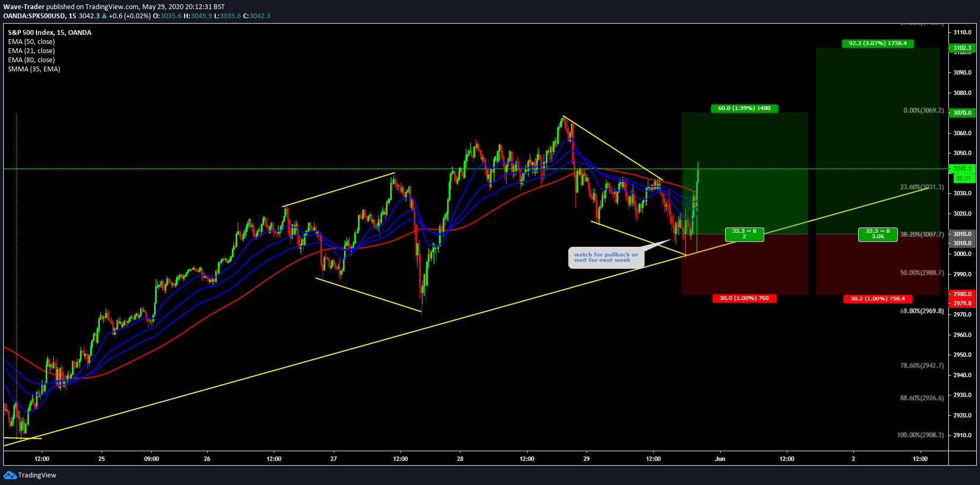The height and width of the screenshot is (485, 980).
Task: Select the risk/reward label showing ratio 3.06
Action: [x=877, y=234]
